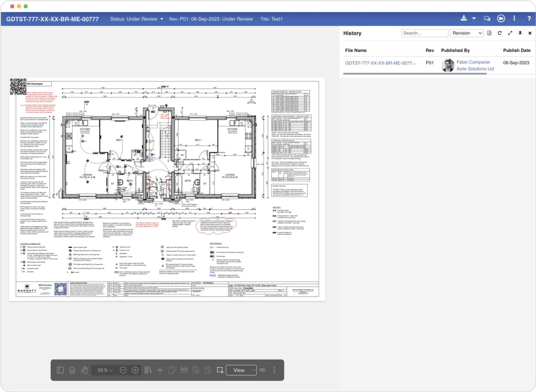Open the three-dot overflow menu in top bar
Viewport: 536px width, 392px height.
click(514, 18)
